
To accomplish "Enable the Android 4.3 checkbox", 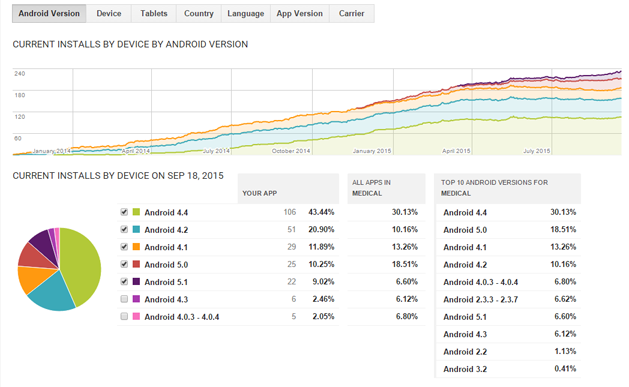I will 124,299.
